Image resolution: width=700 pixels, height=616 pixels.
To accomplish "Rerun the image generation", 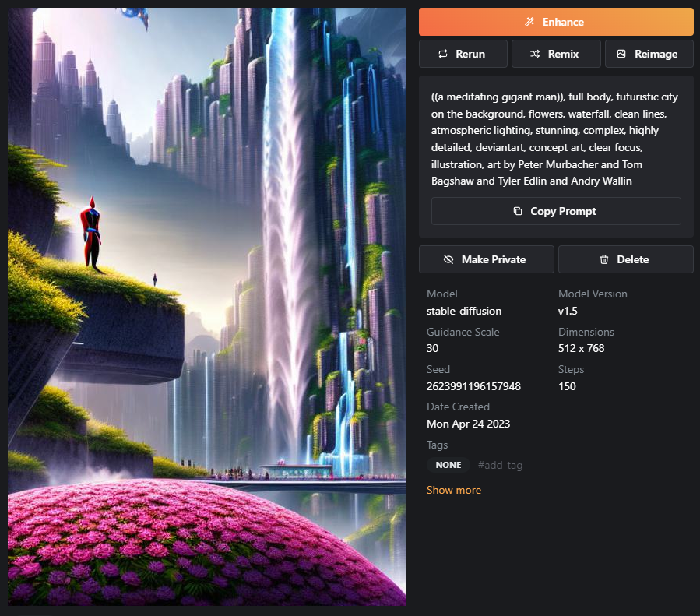I will [x=463, y=54].
